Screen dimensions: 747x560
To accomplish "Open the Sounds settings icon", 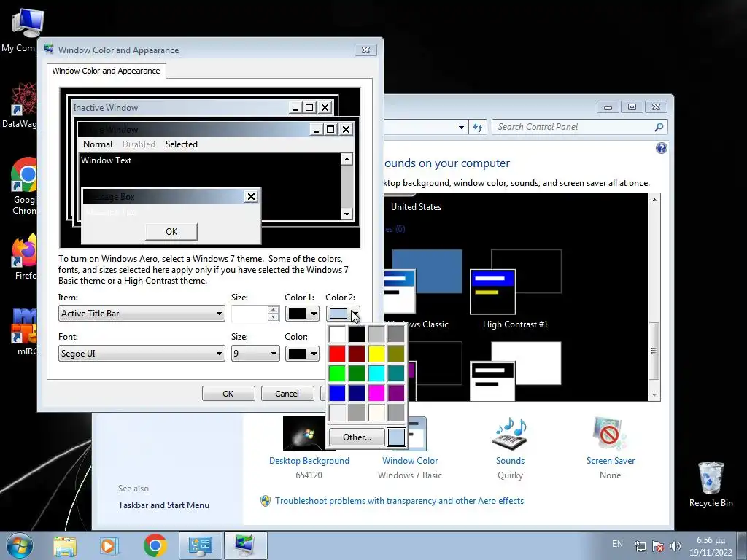I will (x=510, y=433).
